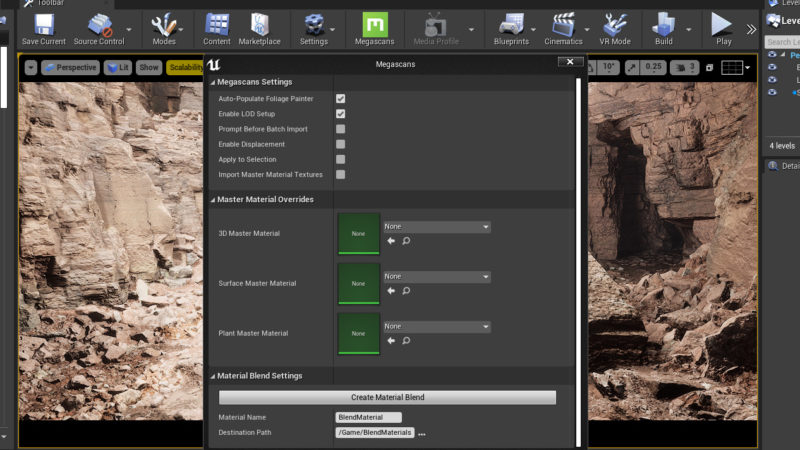
Task: Browse to 3D Master Material asset
Action: tap(406, 241)
